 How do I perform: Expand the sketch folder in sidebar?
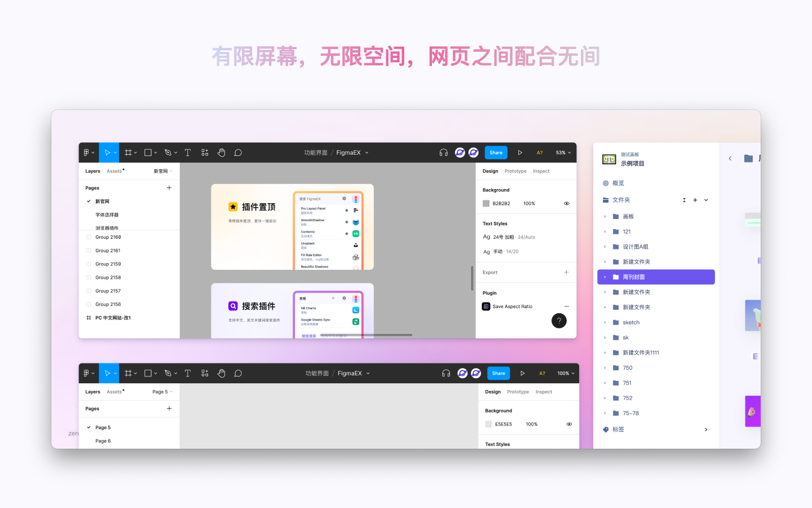(x=605, y=323)
